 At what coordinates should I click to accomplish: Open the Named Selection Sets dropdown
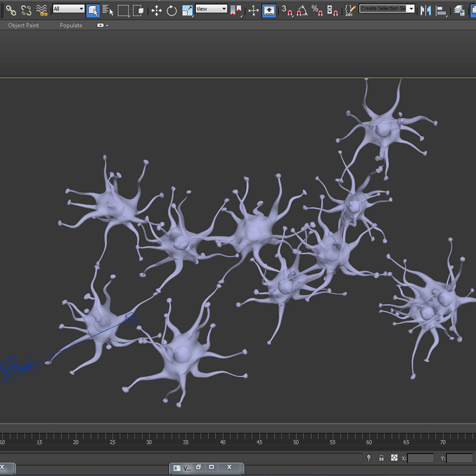point(387,9)
